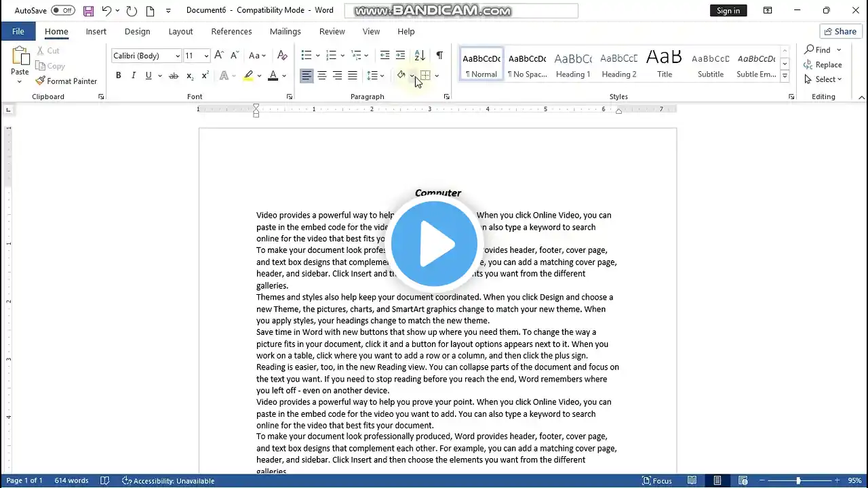Viewport: 868px width, 488px height.
Task: Toggle underline formatting
Action: point(149,75)
